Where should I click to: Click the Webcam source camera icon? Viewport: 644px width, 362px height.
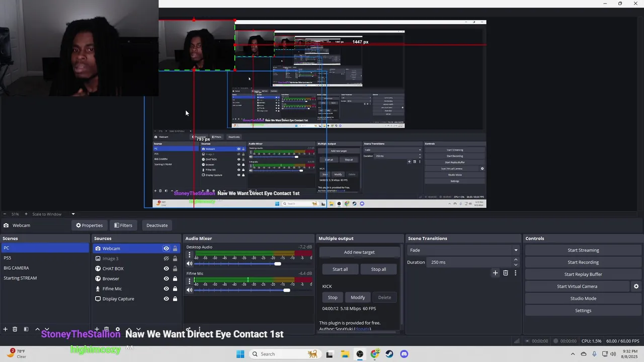(98, 248)
